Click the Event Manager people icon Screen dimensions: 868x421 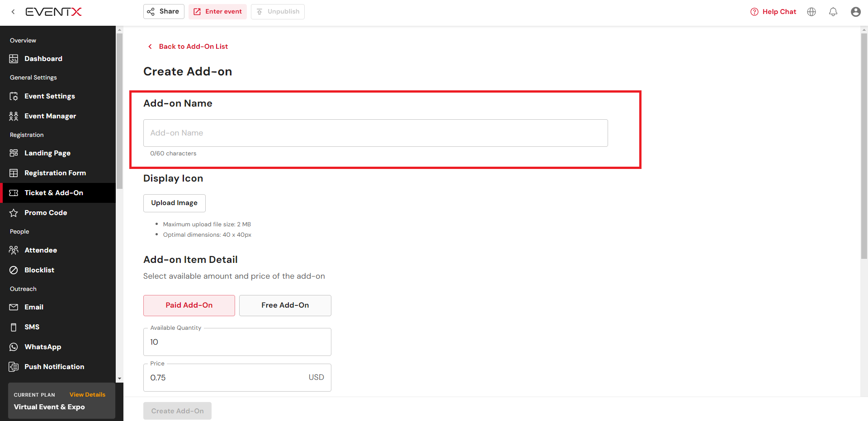[14, 116]
